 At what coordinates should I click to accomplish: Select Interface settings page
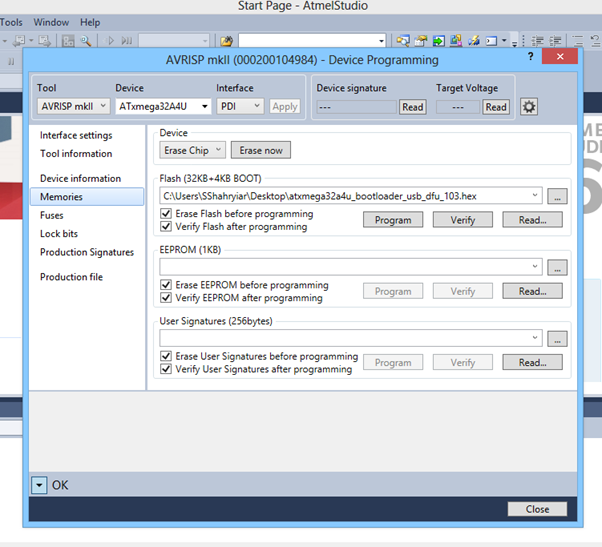[x=76, y=135]
